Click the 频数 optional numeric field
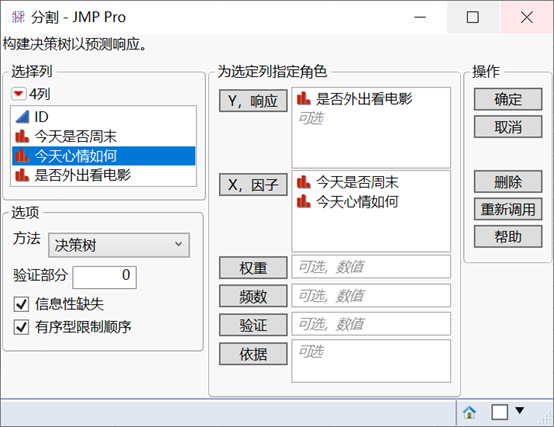 (371, 295)
